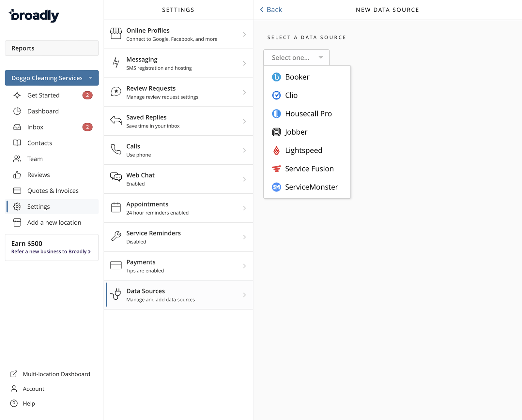This screenshot has height=420, width=522.
Task: Click the Reviews thumbs-up icon
Action: (x=17, y=175)
